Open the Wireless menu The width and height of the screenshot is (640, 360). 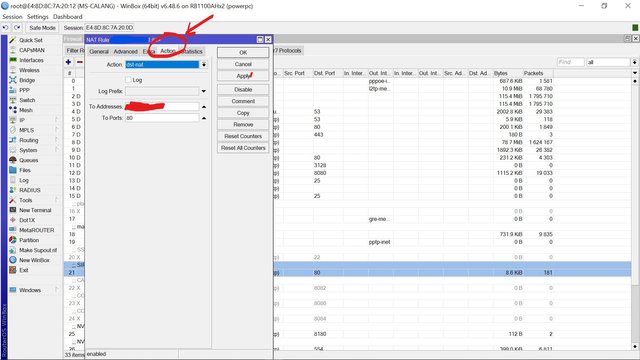tap(29, 70)
